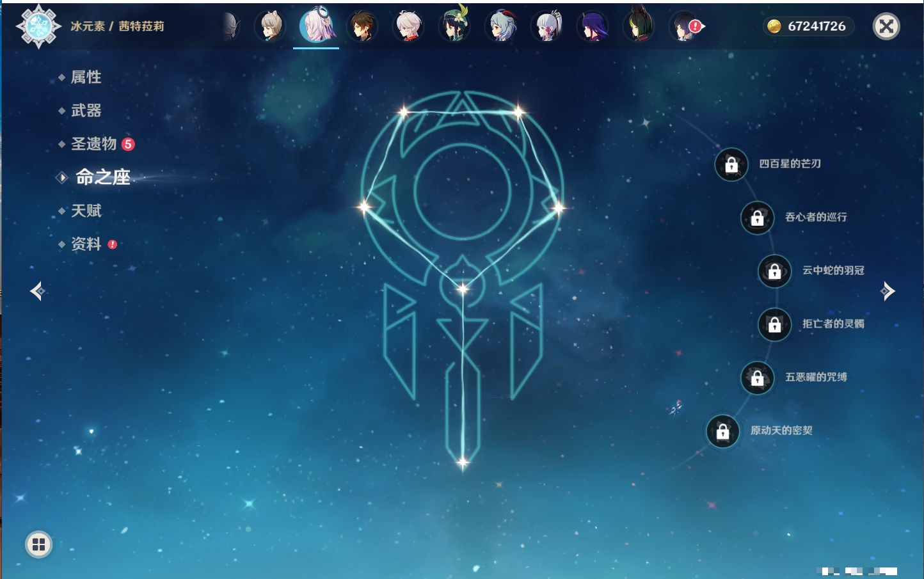Click the character title 冰元素 / 茜特菈莉
The height and width of the screenshot is (579, 924).
[117, 26]
